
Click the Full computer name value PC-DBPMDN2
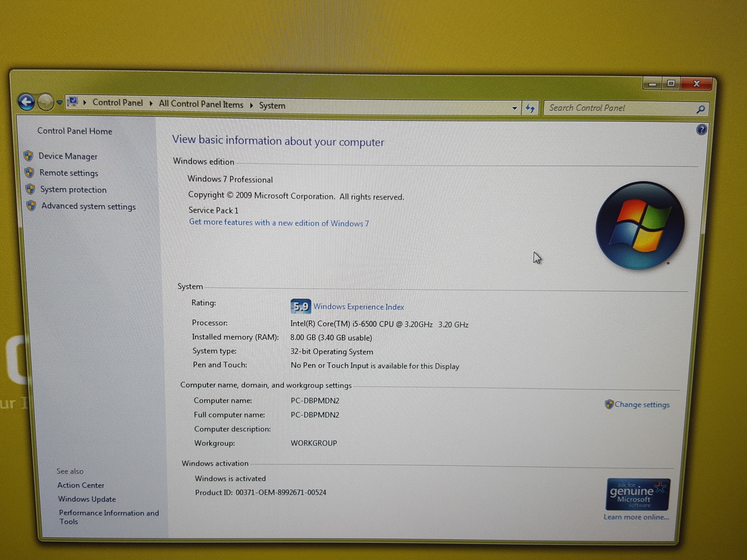[x=315, y=415]
